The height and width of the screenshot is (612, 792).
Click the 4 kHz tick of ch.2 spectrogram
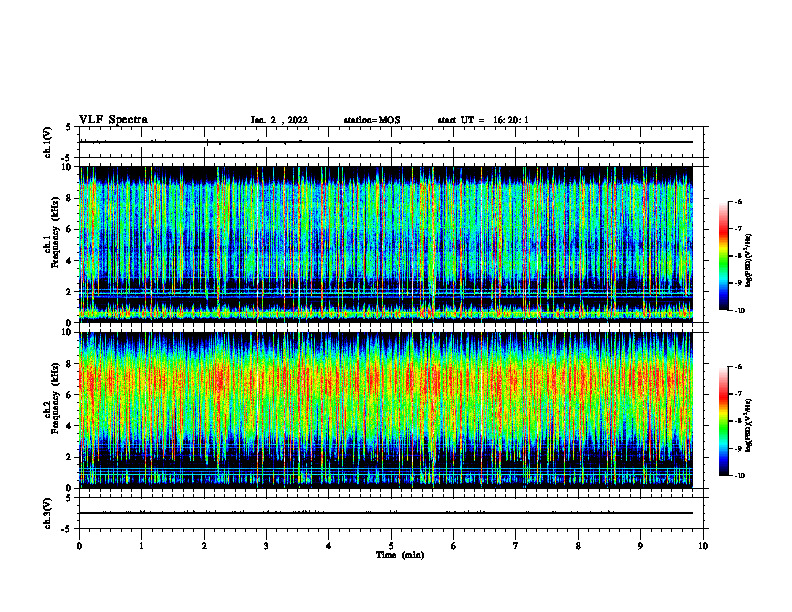pos(71,426)
